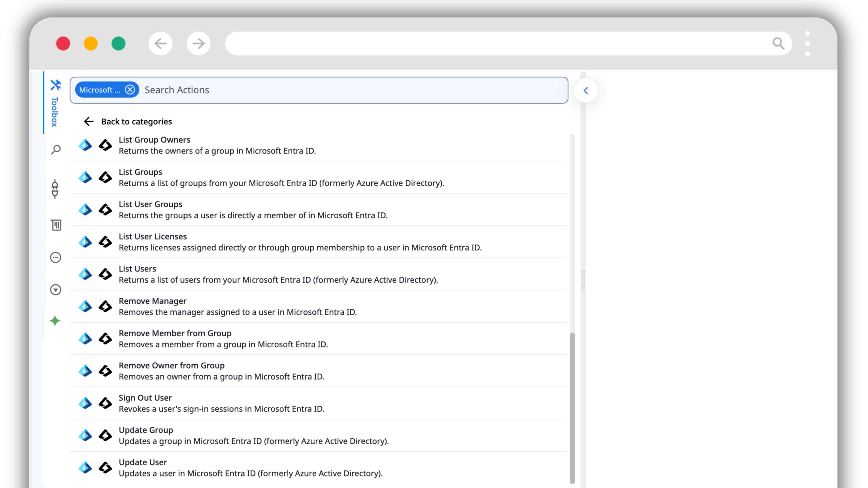Screen dimensions: 868x488
Task: Open the browser three-dot menu
Action: [x=807, y=43]
